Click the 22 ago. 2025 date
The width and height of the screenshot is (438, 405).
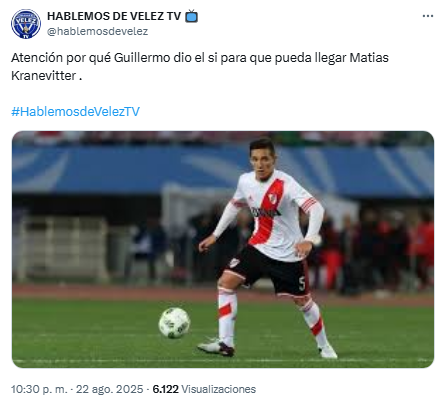pyautogui.click(x=109, y=389)
